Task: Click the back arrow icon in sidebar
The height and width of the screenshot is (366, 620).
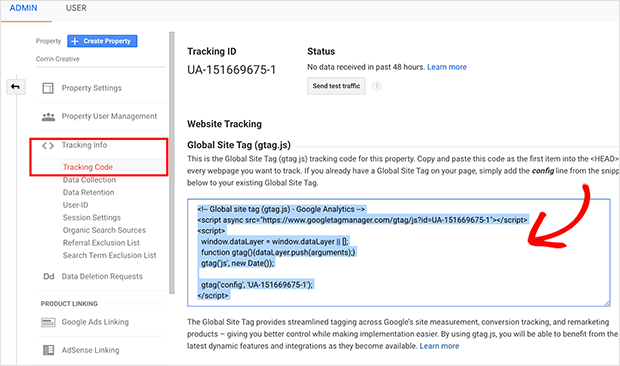Action: (x=16, y=87)
